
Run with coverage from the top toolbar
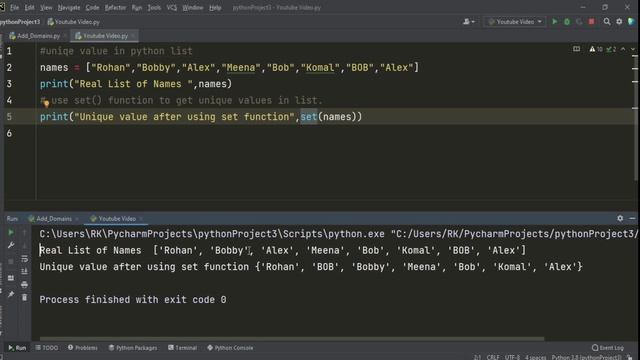coord(579,22)
